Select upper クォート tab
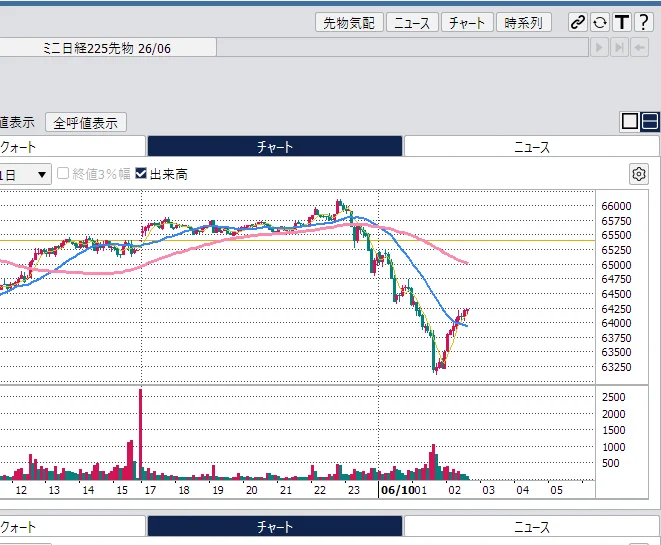 73,146
